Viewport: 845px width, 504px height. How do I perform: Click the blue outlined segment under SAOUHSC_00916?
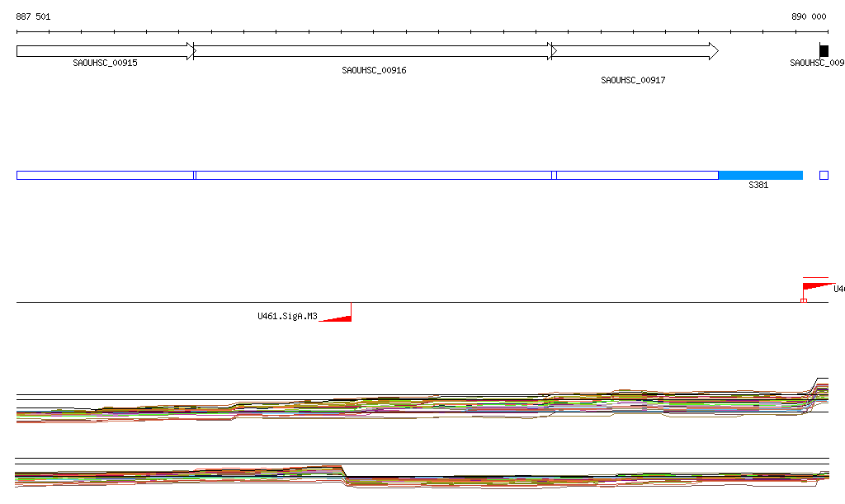click(x=373, y=175)
